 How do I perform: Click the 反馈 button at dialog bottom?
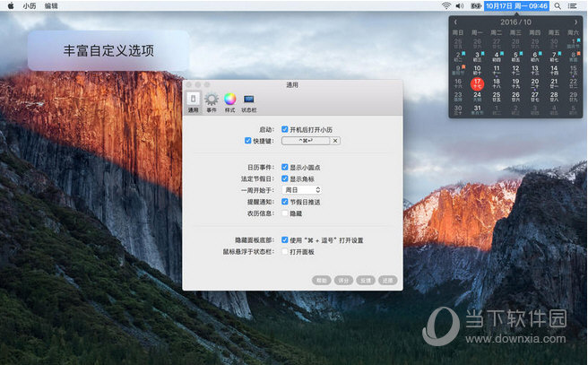pyautogui.click(x=366, y=280)
